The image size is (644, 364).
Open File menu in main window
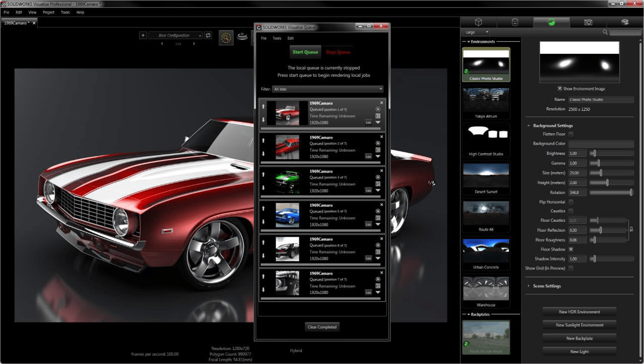click(x=6, y=12)
